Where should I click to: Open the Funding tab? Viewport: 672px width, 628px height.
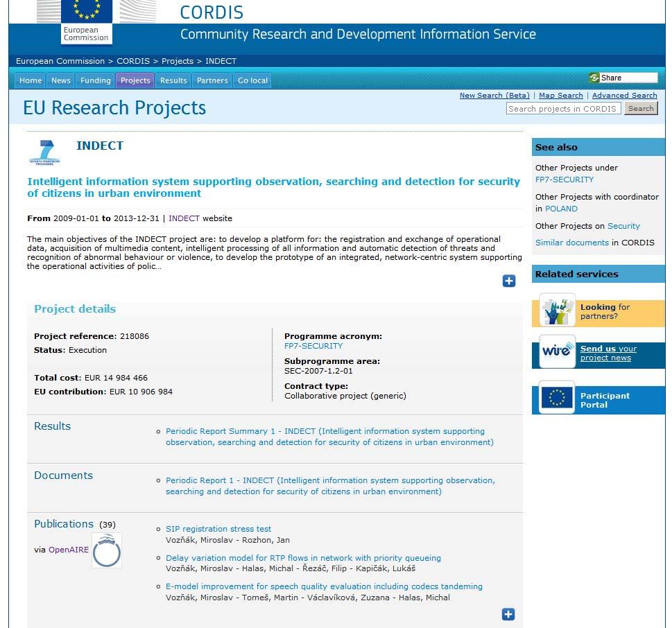coord(96,80)
